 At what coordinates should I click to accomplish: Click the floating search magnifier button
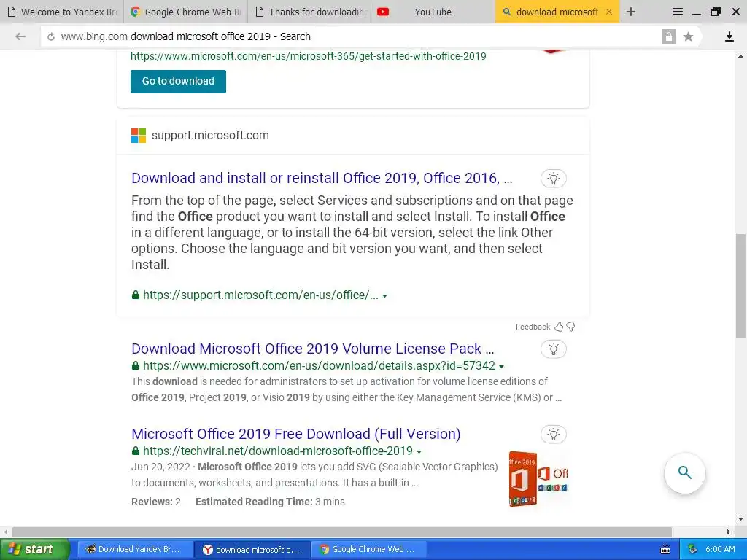coord(684,472)
